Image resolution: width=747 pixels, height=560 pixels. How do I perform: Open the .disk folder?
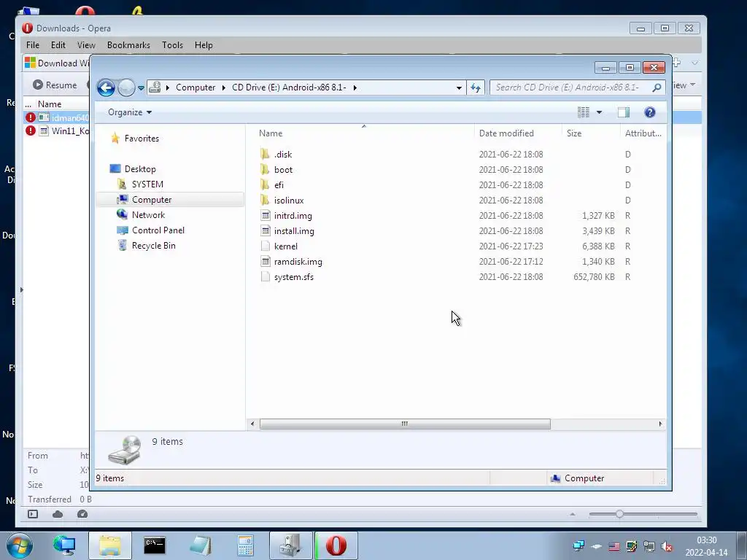pos(283,155)
